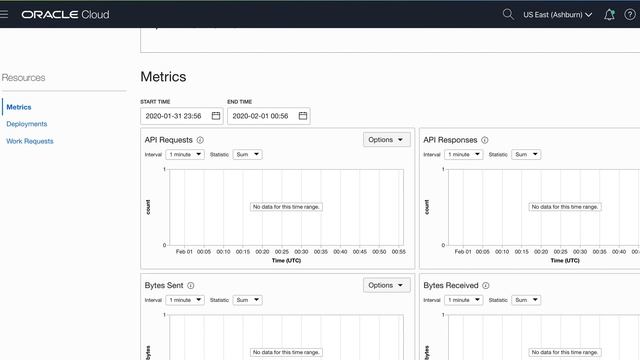Click "No data" message in Bytes Sent chart
Screen dimensions: 640x360
tap(286, 352)
